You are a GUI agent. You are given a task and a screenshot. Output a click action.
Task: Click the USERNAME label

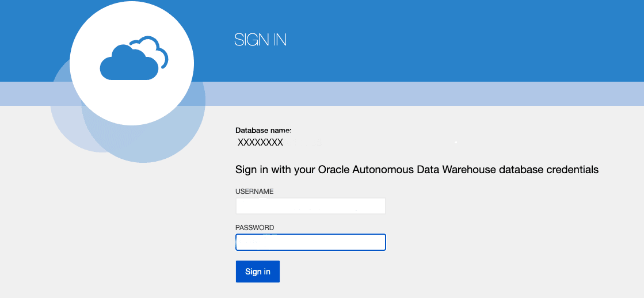[254, 192]
